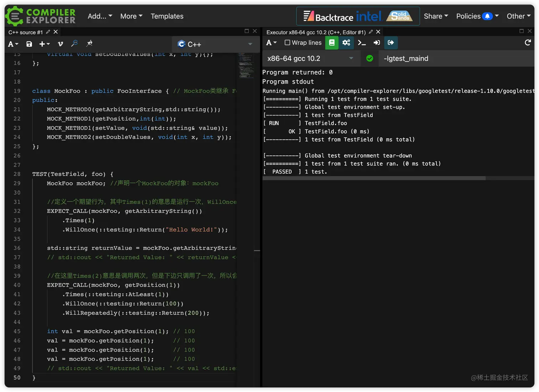Click 'MOCK_METHOD2(setDoubleValues' on line 24
Viewport: 539px width, 392px height.
[x=98, y=137]
